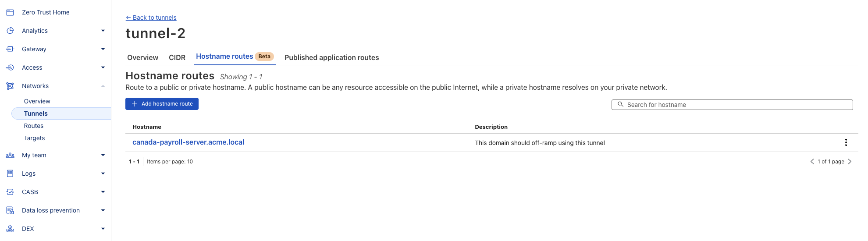Click the Data loss prevention icon
Image resolution: width=868 pixels, height=241 pixels.
point(10,210)
